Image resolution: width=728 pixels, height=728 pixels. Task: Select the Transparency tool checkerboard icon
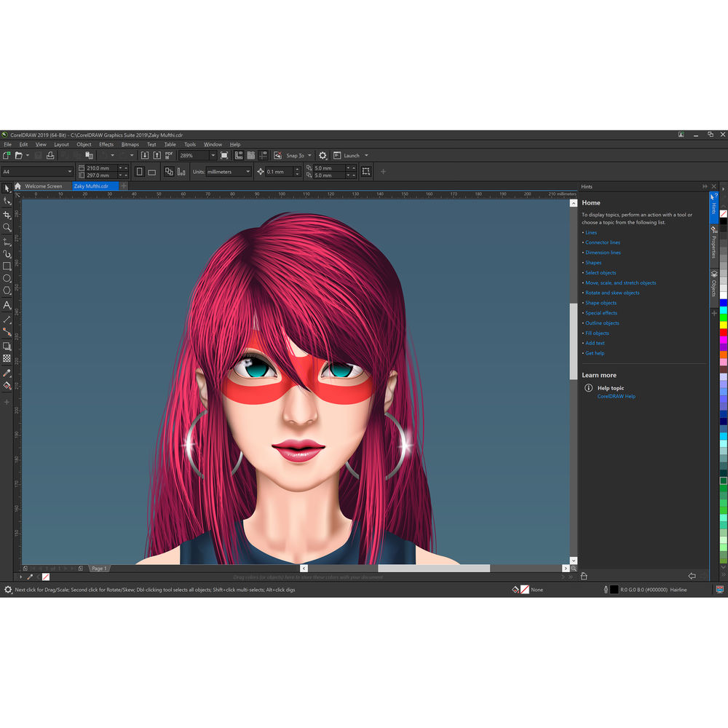7,359
